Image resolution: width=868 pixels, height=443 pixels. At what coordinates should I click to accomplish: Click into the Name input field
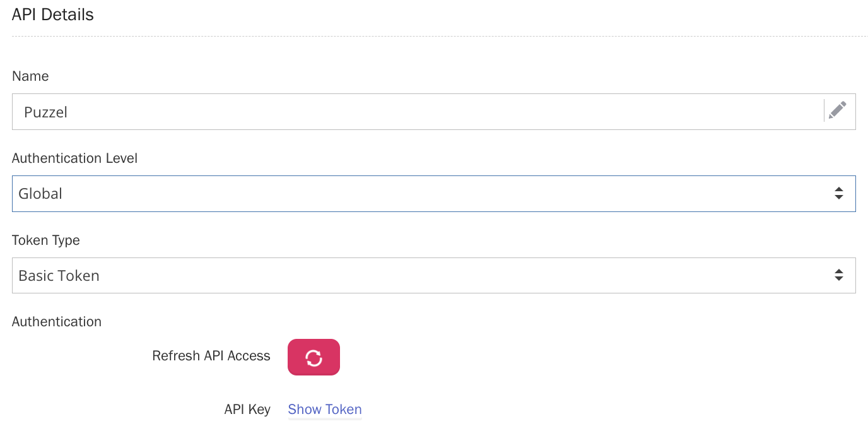(416, 112)
